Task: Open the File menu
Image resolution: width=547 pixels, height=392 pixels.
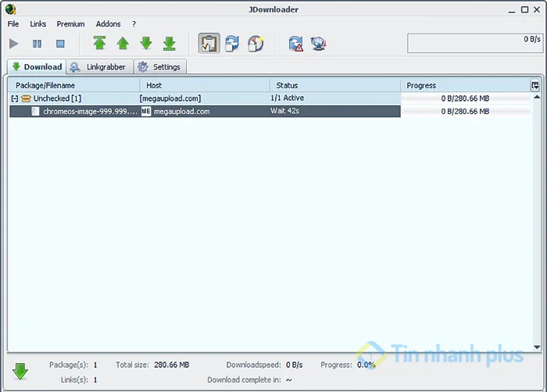Action: 13,23
